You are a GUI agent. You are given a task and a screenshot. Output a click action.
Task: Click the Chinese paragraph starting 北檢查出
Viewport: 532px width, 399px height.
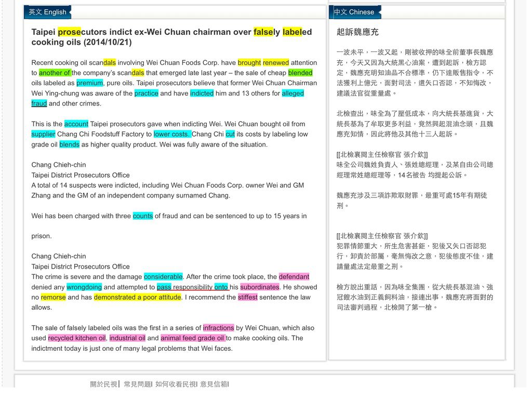tap(415, 124)
